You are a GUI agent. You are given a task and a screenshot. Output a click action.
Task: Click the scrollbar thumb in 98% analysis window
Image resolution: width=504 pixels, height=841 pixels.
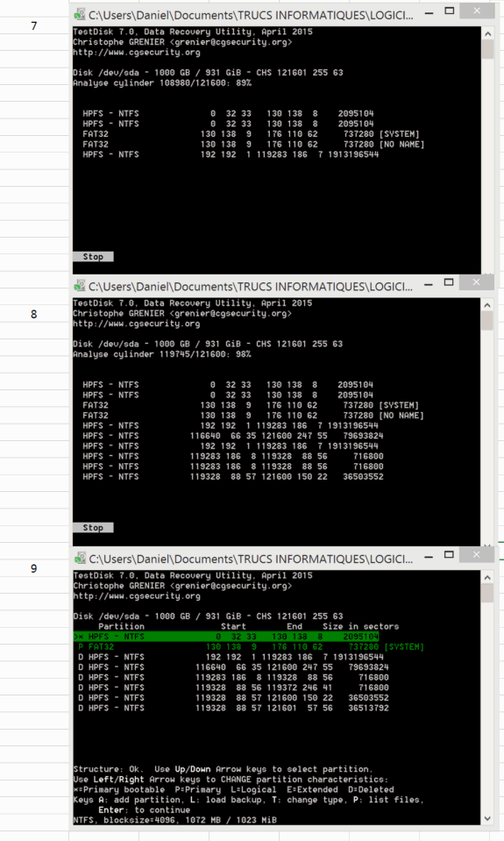(x=487, y=321)
